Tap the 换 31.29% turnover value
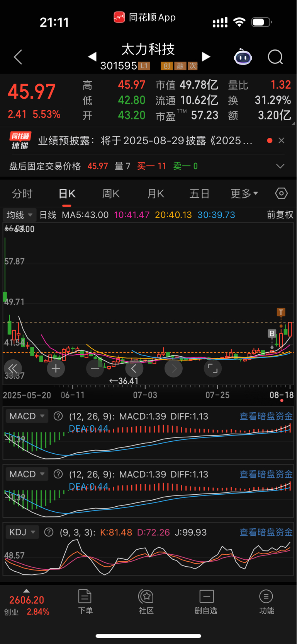 tap(260, 100)
